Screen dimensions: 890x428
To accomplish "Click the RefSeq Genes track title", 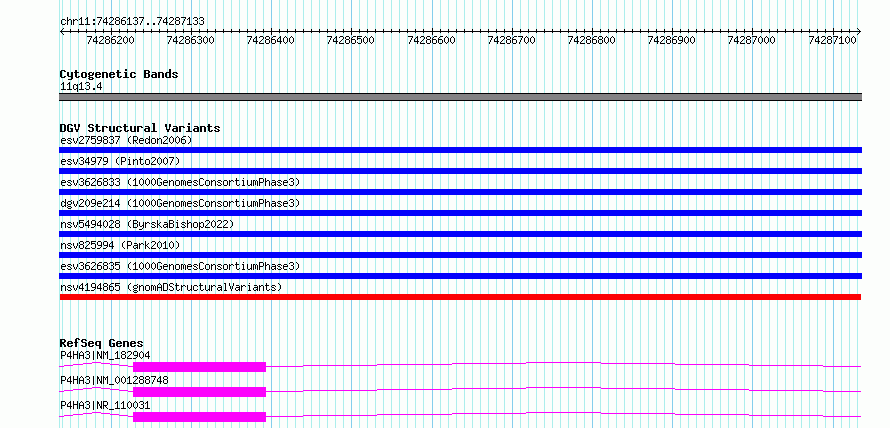I will (x=102, y=343).
